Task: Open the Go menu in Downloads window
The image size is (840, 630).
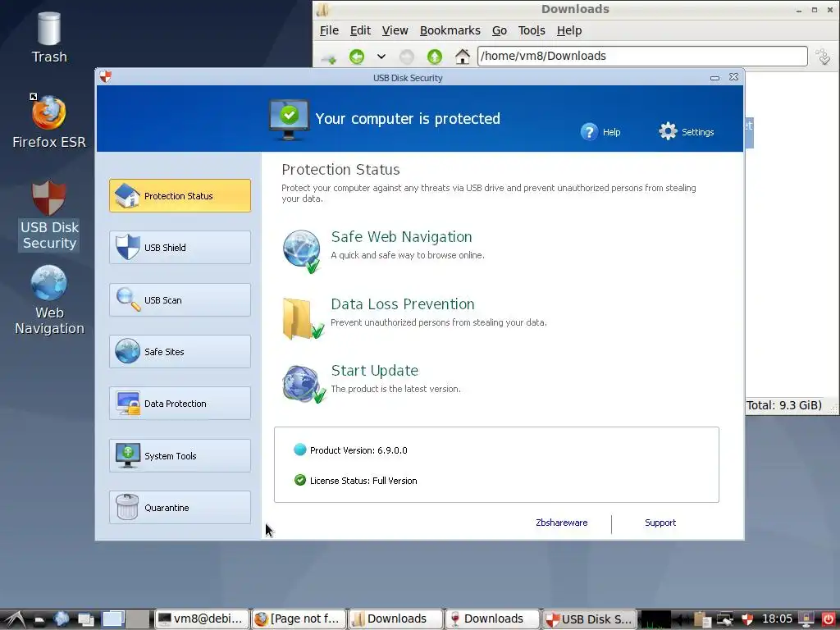Action: click(500, 30)
